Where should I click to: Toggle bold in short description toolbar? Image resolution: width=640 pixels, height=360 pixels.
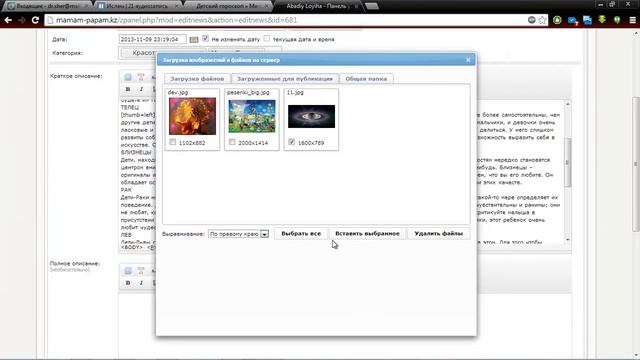(x=128, y=89)
